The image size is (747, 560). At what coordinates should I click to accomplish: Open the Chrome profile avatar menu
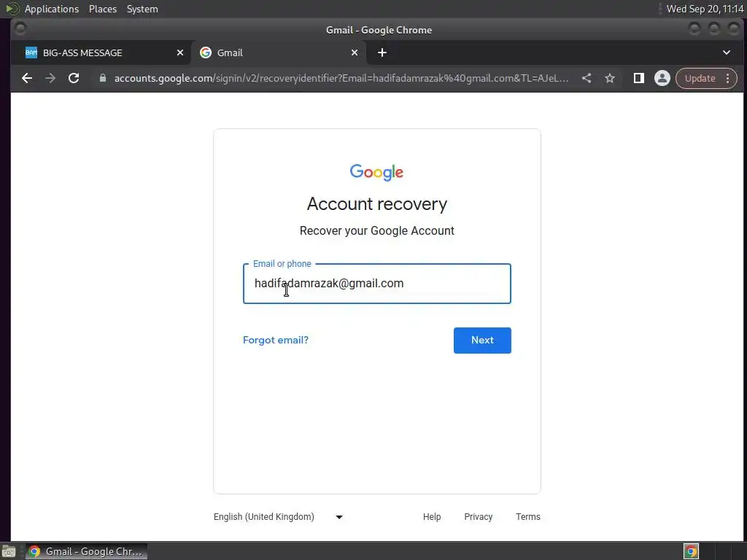pyautogui.click(x=662, y=78)
